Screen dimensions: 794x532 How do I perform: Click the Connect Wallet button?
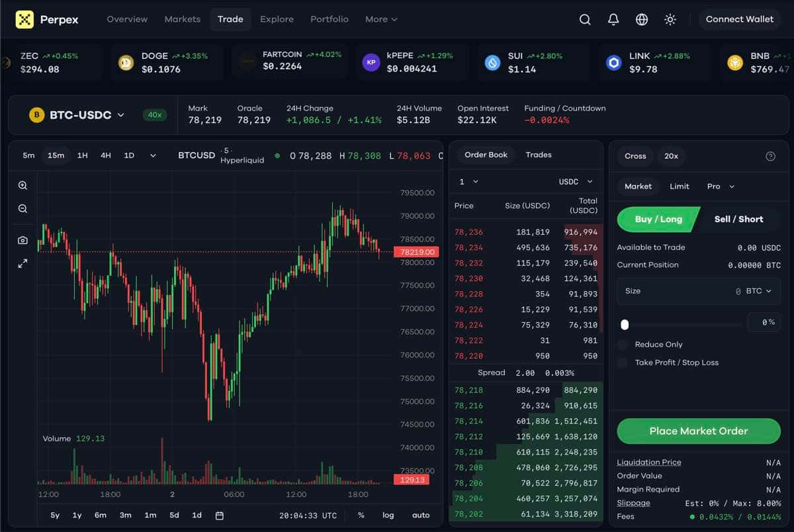[740, 19]
